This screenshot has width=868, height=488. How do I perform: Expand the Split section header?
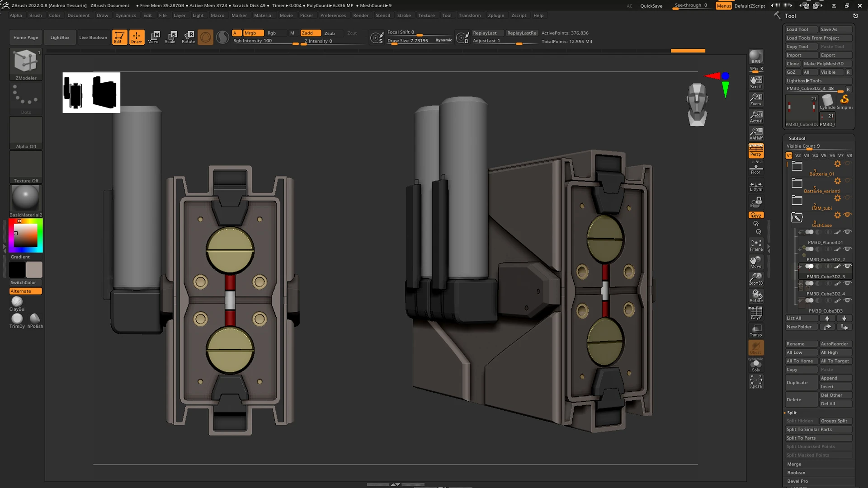(x=792, y=413)
